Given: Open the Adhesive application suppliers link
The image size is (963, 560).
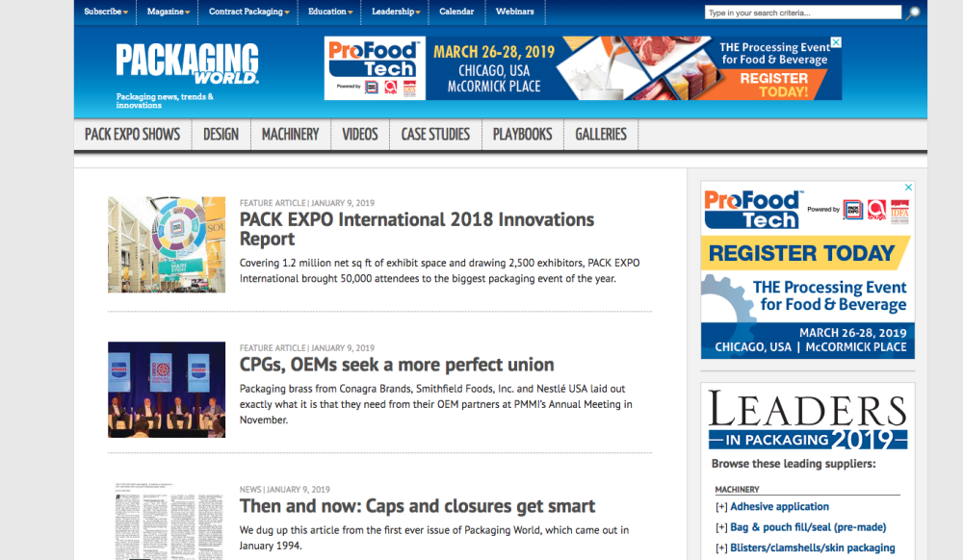Looking at the screenshot, I should tap(779, 507).
